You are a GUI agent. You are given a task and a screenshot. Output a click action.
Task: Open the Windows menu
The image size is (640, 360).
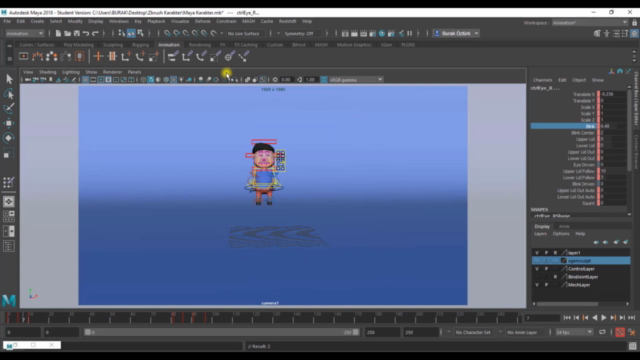pos(119,21)
